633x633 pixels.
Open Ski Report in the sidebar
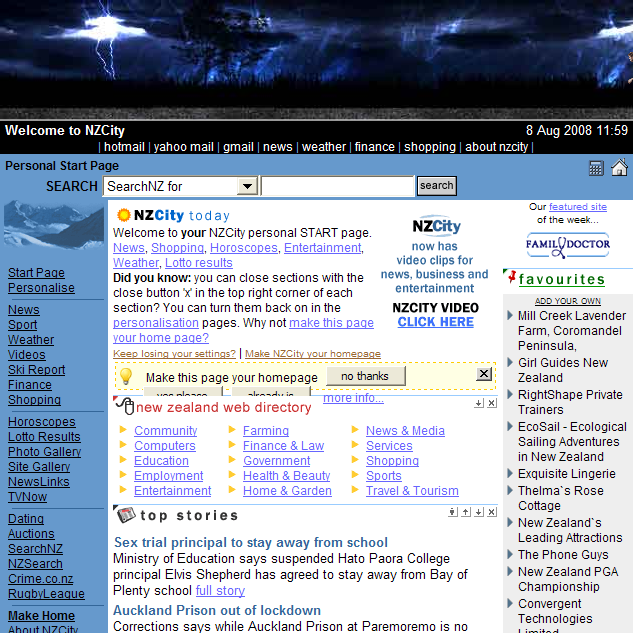[36, 369]
